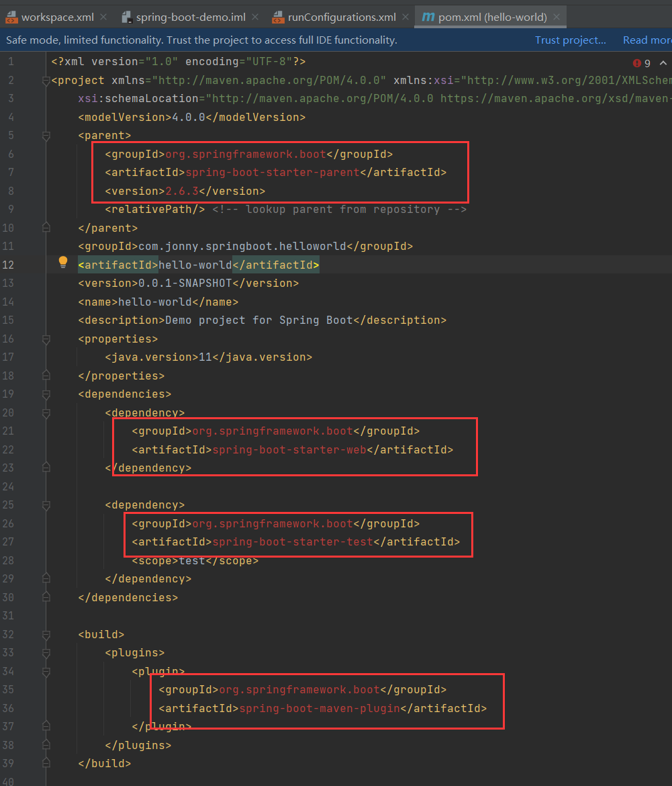672x786 pixels.
Task: Collapse the properties block on line 16
Action: (46, 339)
